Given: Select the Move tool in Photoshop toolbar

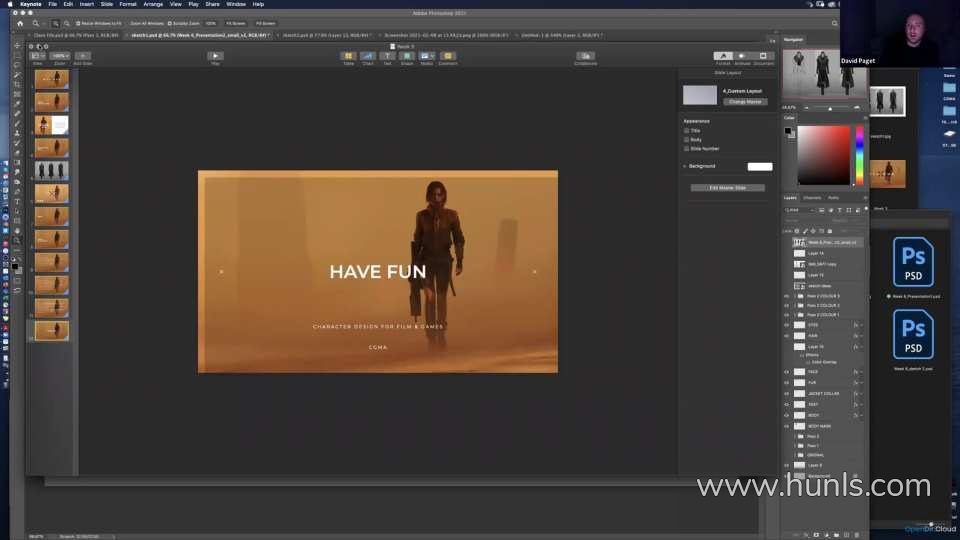Looking at the screenshot, I should 17,45.
